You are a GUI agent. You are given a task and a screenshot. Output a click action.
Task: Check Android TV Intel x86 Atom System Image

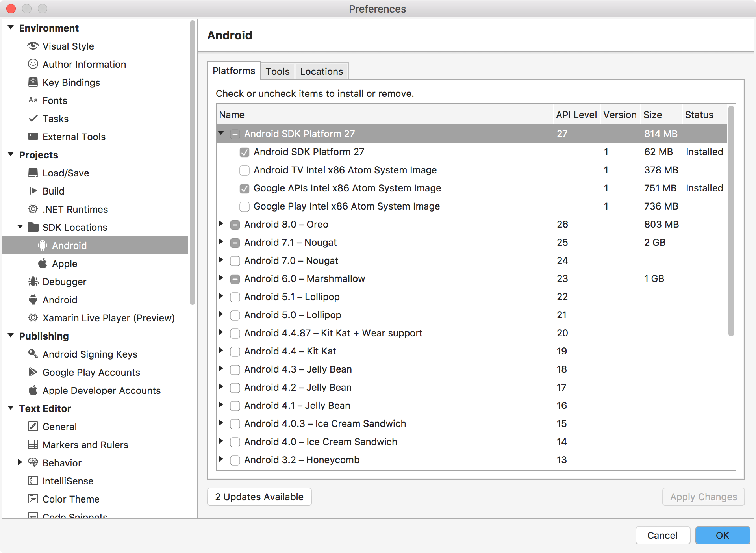245,170
